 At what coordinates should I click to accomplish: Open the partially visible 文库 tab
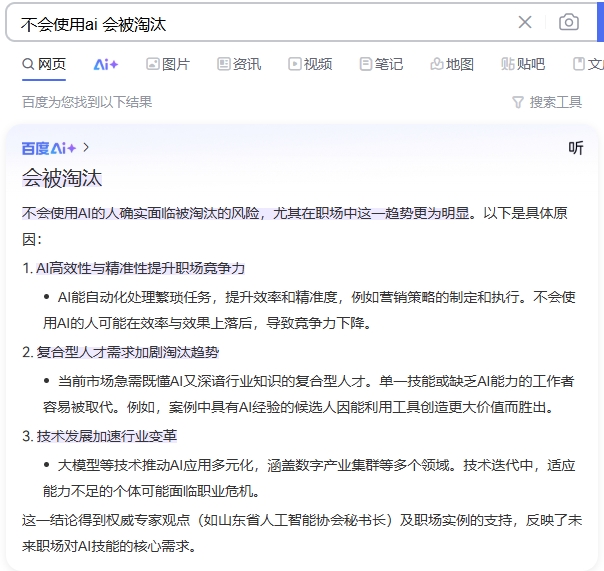coord(590,64)
